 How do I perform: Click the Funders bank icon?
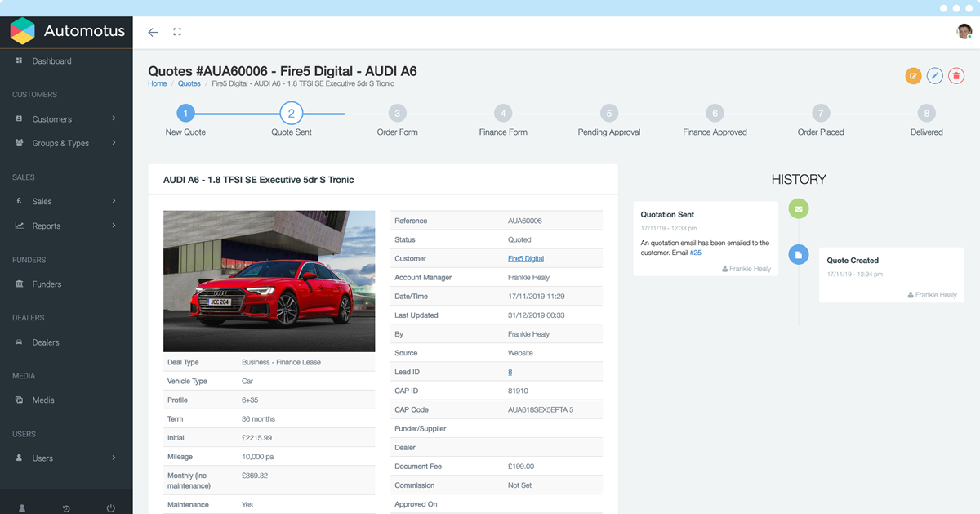pos(19,284)
